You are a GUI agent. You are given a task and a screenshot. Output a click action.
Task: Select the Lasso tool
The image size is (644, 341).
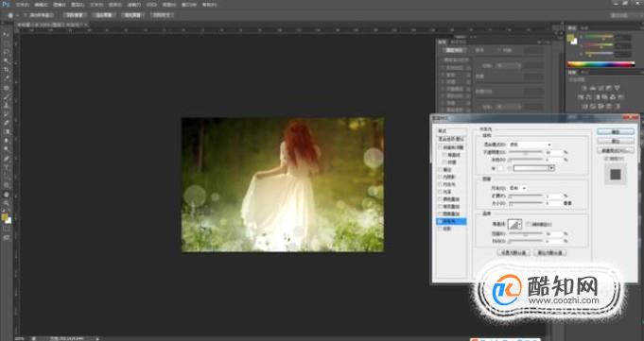pos(7,51)
